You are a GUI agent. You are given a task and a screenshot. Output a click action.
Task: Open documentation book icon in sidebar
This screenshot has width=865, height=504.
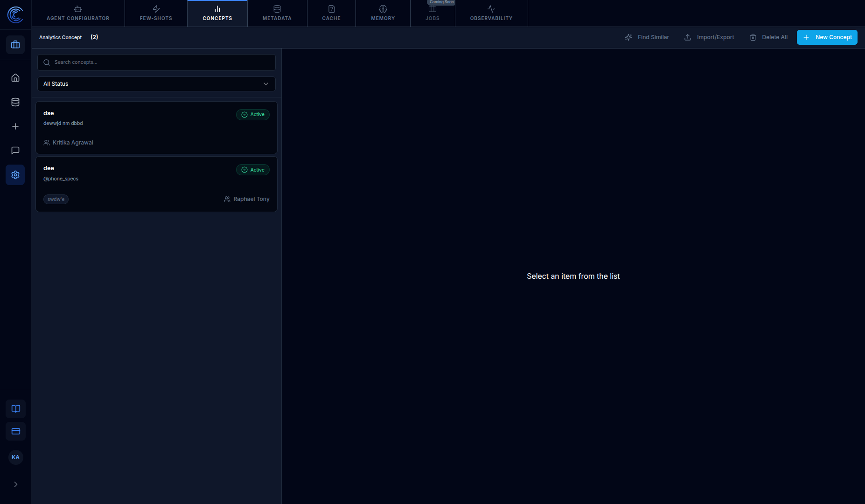pos(16,409)
